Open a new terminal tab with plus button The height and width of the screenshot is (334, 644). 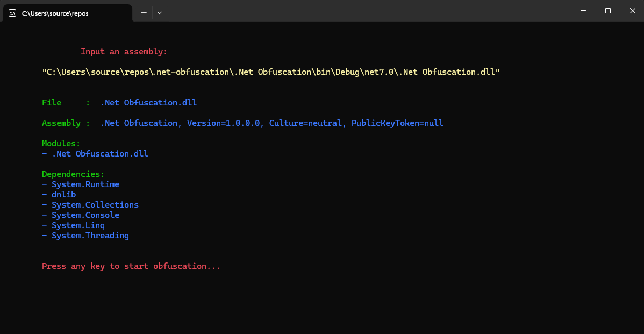(x=144, y=13)
